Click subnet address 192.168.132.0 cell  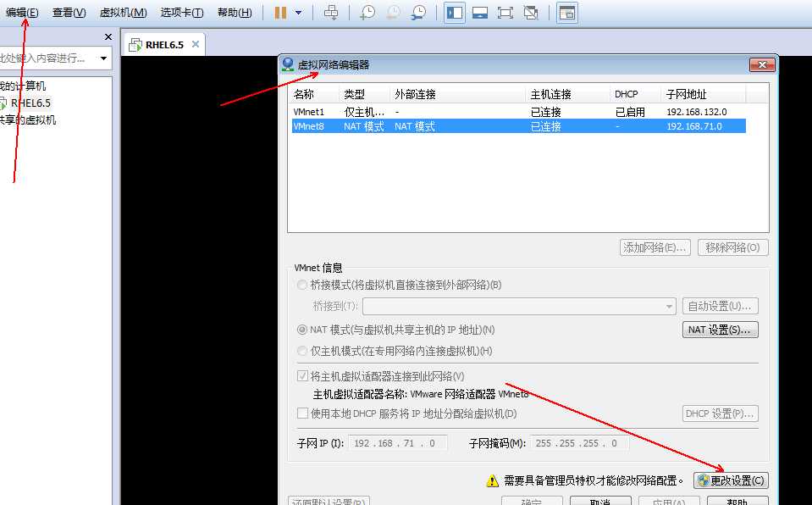pos(697,112)
